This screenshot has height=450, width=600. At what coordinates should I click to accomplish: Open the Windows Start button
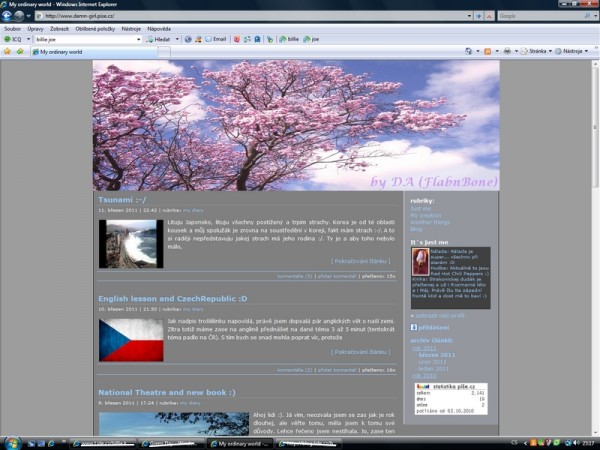point(12,443)
